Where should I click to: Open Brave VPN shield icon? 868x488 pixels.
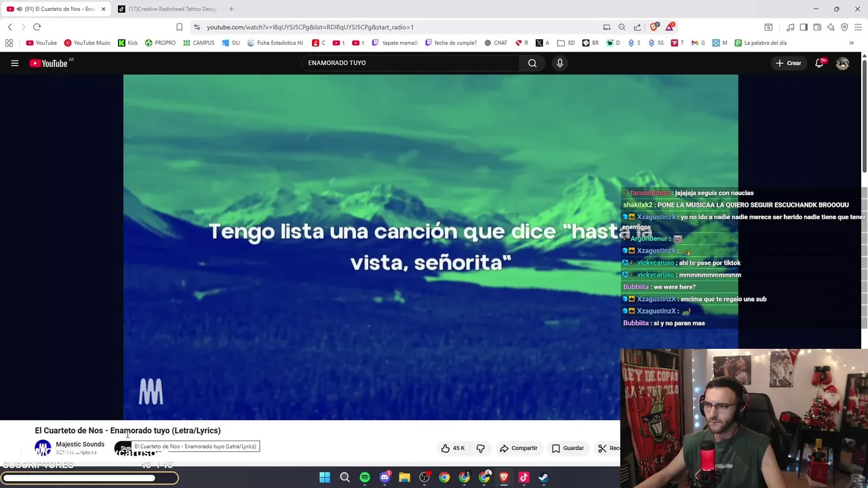point(844,27)
